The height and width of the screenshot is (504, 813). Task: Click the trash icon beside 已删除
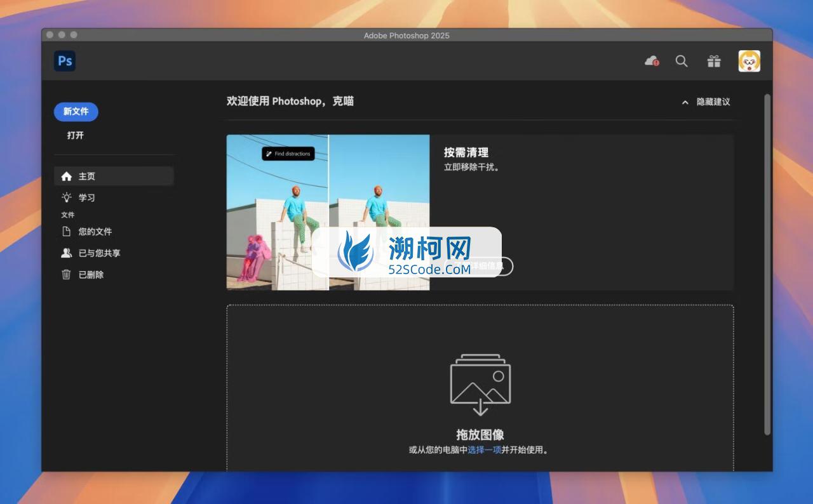pyautogui.click(x=66, y=275)
